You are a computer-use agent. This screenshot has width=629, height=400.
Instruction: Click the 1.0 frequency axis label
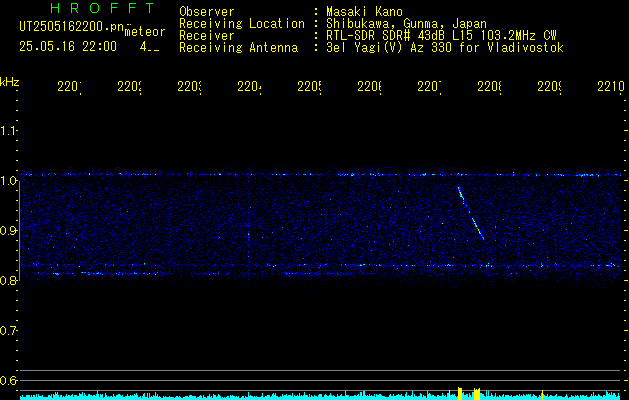tap(8, 181)
